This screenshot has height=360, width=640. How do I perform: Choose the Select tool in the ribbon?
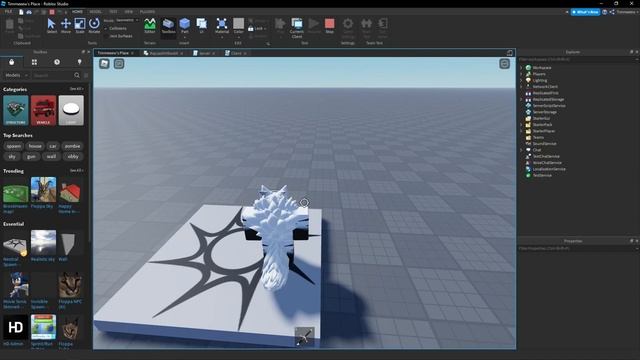tap(52, 26)
